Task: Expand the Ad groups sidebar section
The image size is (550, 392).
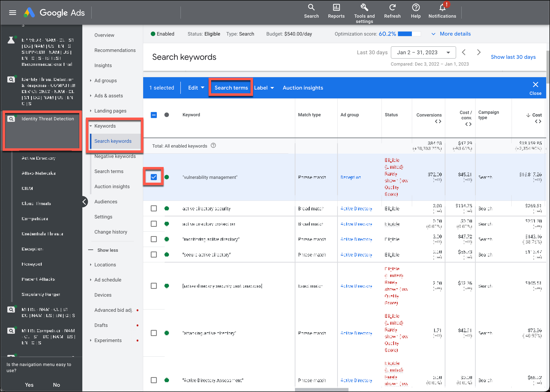Action: [91, 80]
